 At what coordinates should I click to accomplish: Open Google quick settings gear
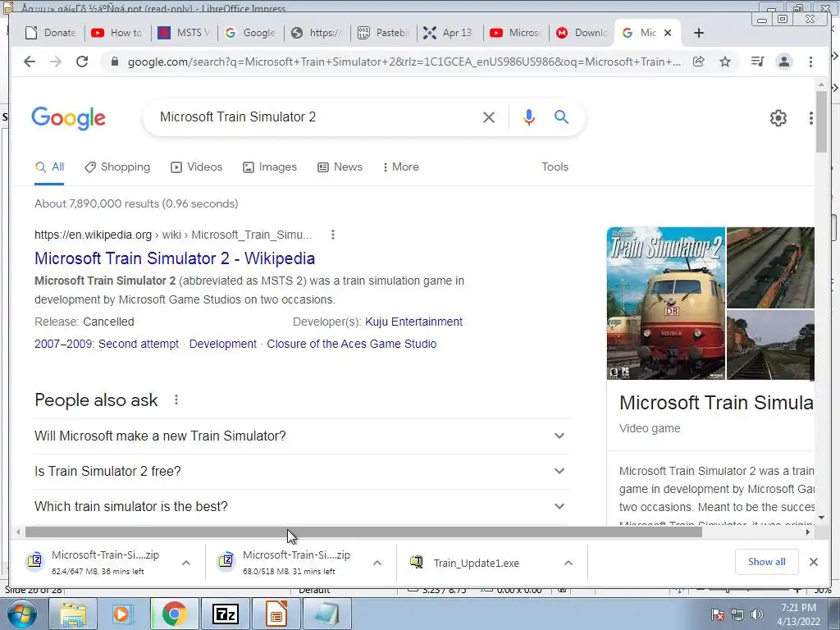click(x=778, y=118)
